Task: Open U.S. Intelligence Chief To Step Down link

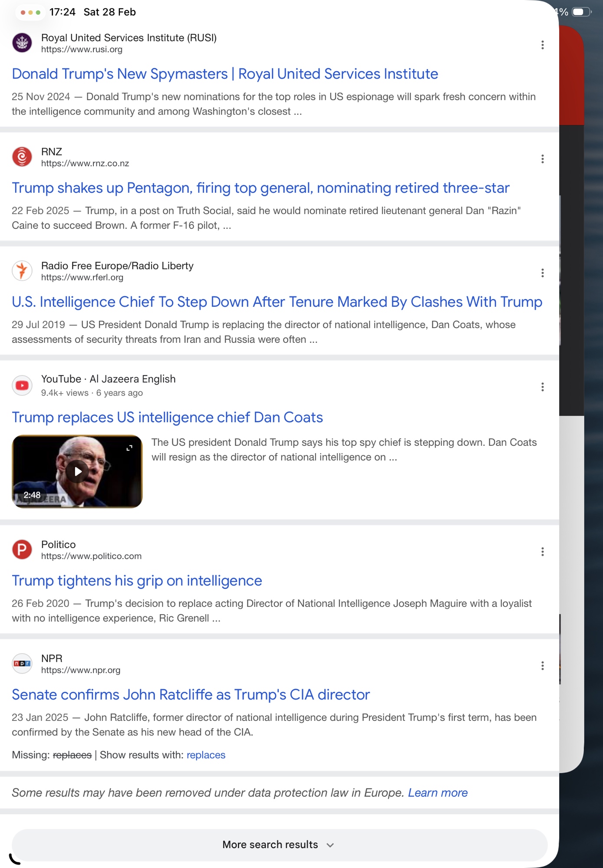Action: [x=277, y=302]
